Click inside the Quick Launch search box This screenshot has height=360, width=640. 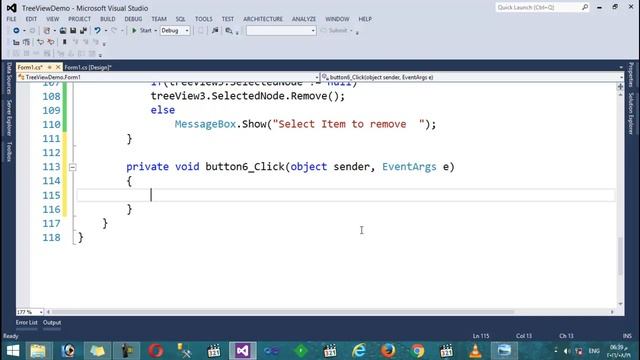click(x=538, y=7)
